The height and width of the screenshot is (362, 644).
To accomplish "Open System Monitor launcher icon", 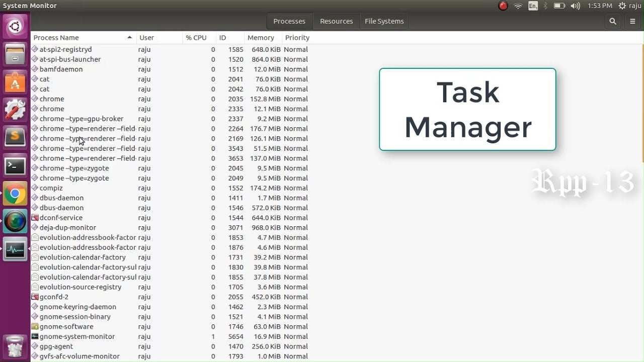I will point(15,249).
